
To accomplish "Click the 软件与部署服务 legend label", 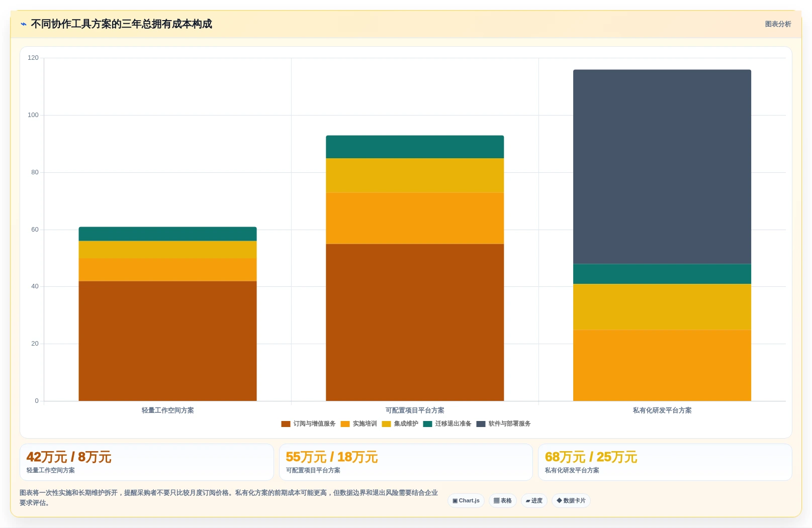I will tap(509, 424).
